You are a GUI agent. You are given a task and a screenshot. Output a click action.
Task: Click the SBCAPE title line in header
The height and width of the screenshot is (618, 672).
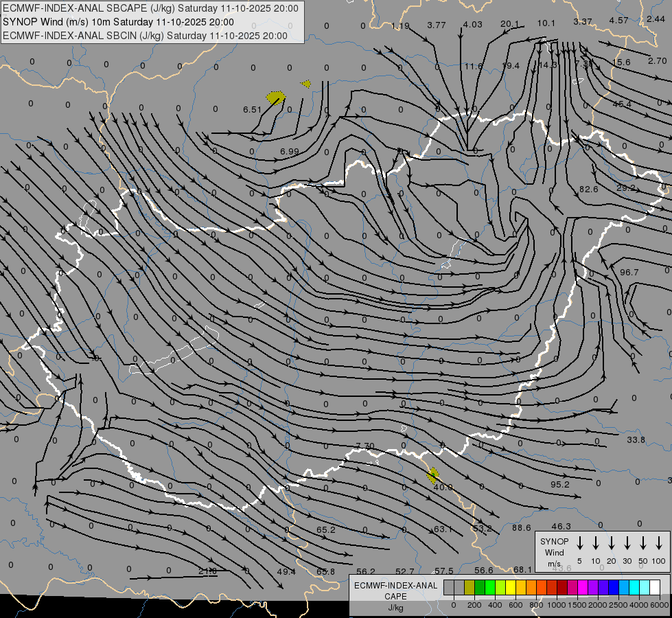(x=150, y=8)
